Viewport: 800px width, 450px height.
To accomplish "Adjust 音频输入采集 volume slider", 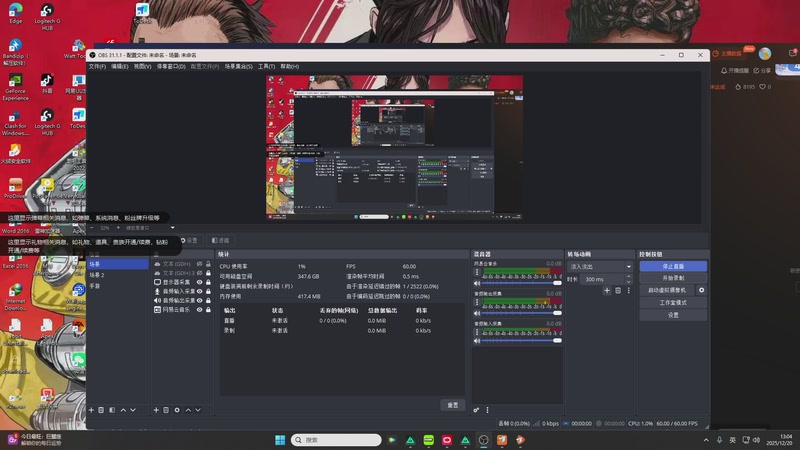I will tap(521, 341).
